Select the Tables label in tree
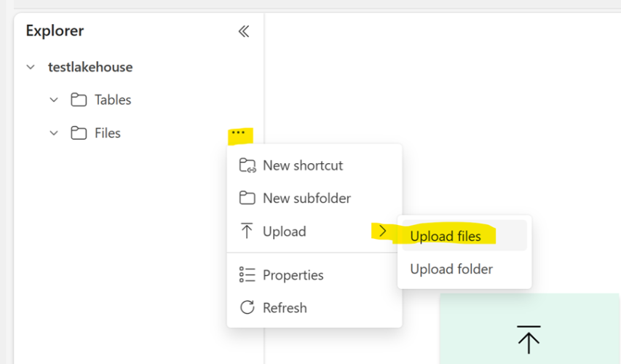Viewport: 621px width, 364px height. [113, 100]
